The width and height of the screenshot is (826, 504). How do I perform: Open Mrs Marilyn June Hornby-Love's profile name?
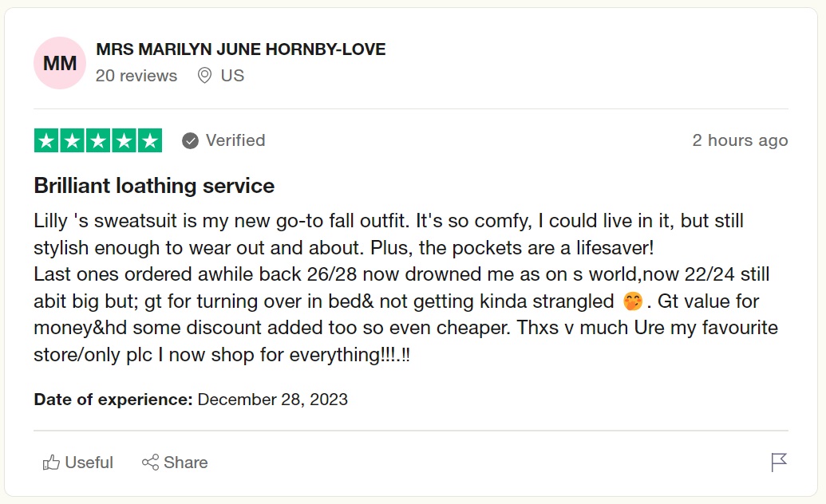(240, 49)
